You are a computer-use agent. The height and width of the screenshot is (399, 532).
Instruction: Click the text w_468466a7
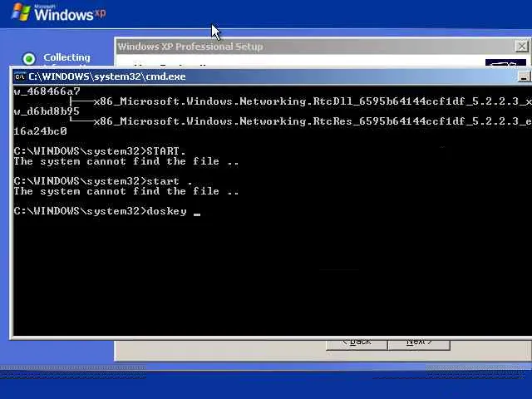point(47,91)
